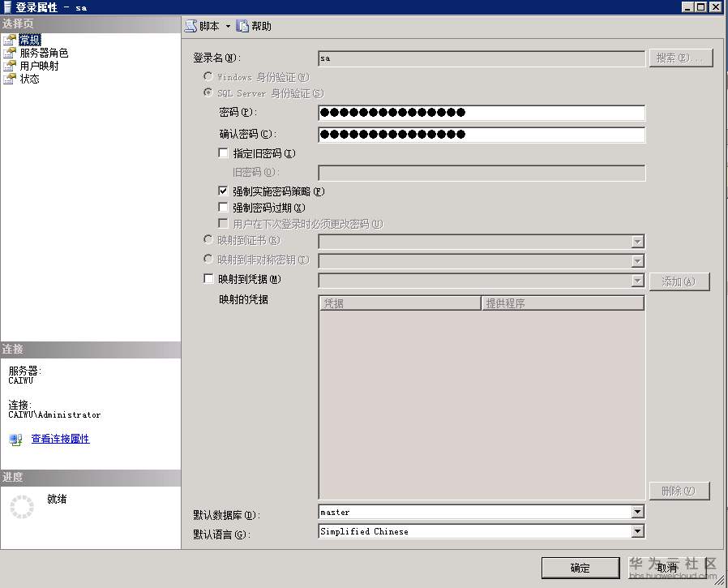Click the 状态 page icon
Image resolution: width=728 pixels, height=588 pixels.
10,79
